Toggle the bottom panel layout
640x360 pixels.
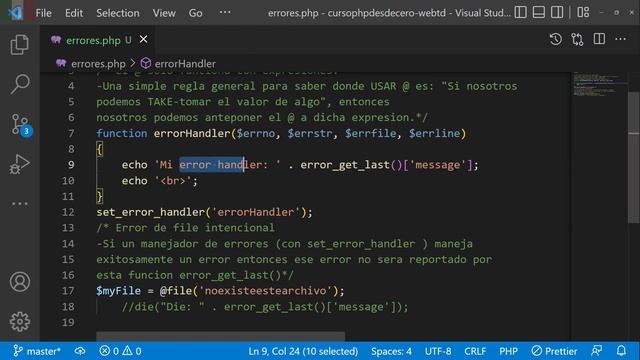539,12
